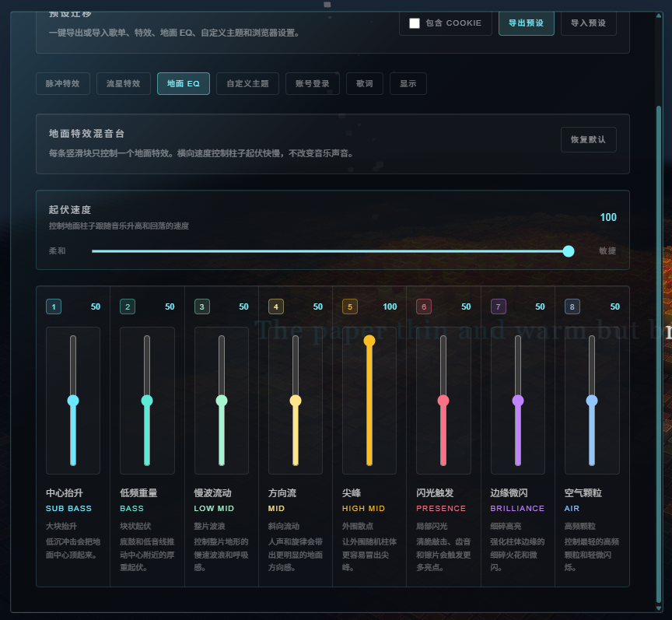Click the settings panel vertical scrollbar thumb
This screenshot has height=620, width=672.
tap(659, 354)
